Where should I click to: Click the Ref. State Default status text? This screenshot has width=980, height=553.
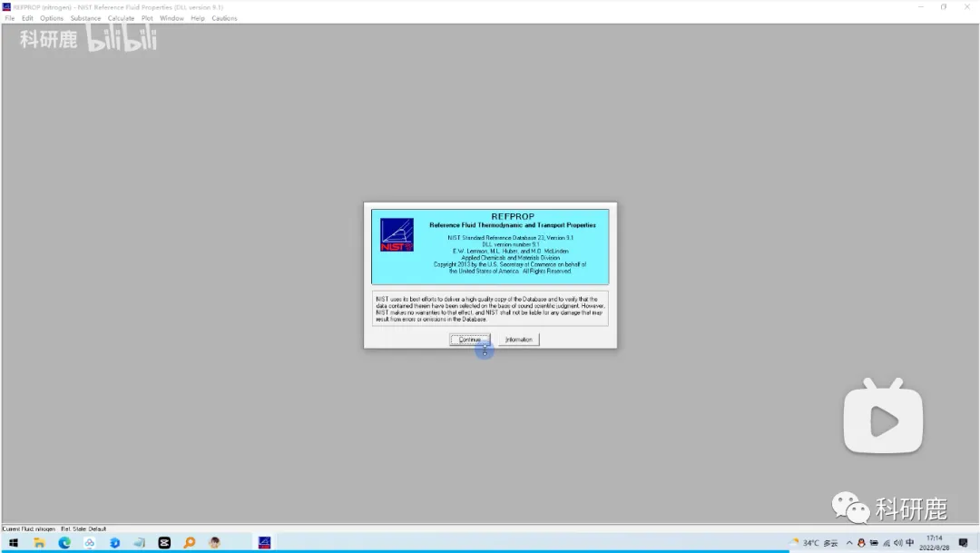[83, 528]
